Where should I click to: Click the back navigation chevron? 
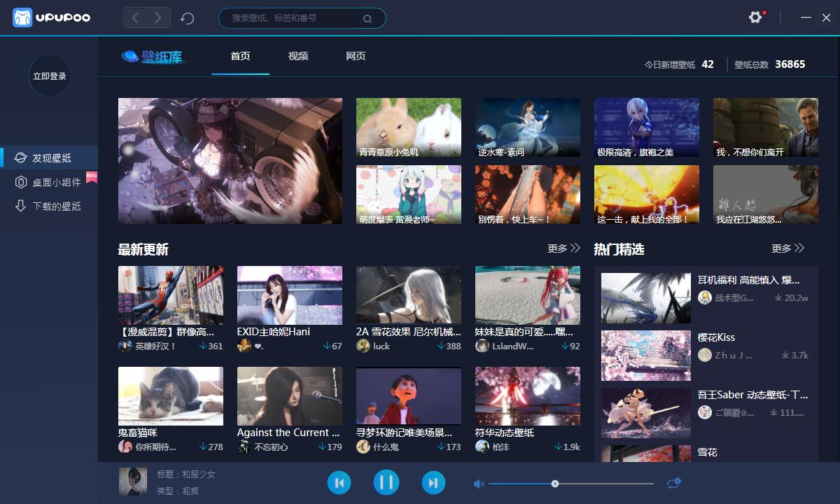[x=135, y=17]
